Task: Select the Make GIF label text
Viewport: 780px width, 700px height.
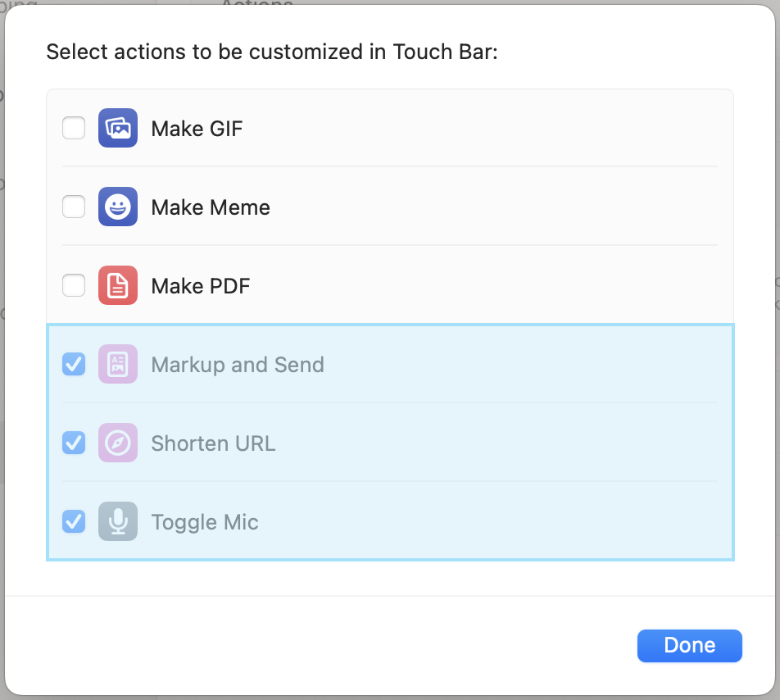Action: pos(197,129)
